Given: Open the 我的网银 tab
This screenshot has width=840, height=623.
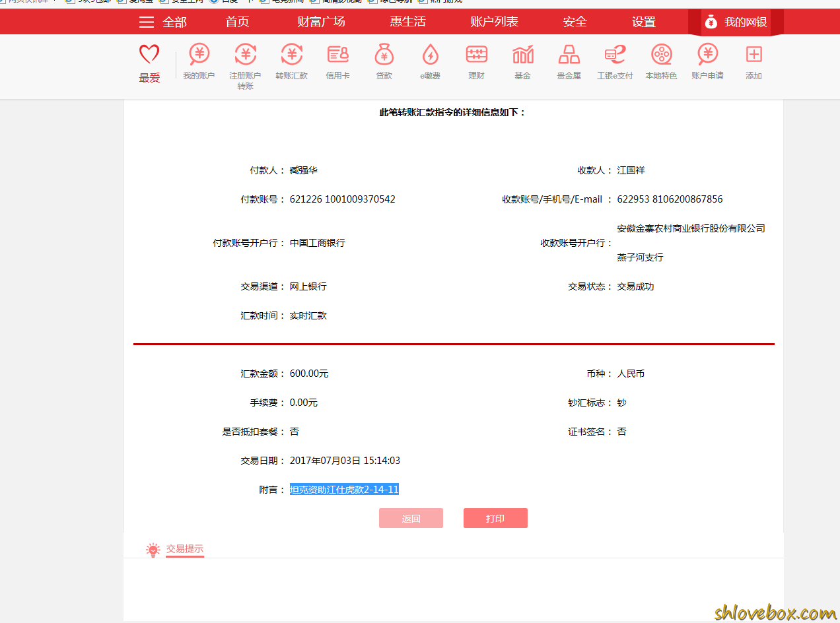Looking at the screenshot, I should (736, 22).
